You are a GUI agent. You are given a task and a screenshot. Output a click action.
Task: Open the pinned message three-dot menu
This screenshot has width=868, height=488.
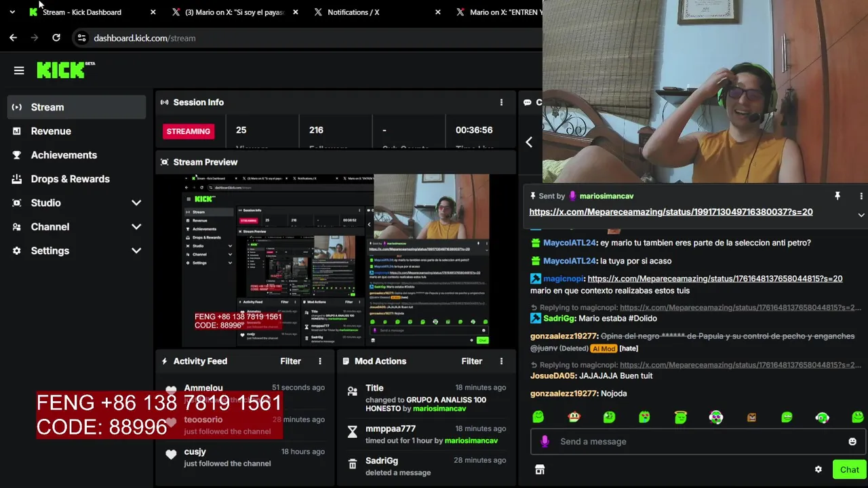tap(861, 196)
